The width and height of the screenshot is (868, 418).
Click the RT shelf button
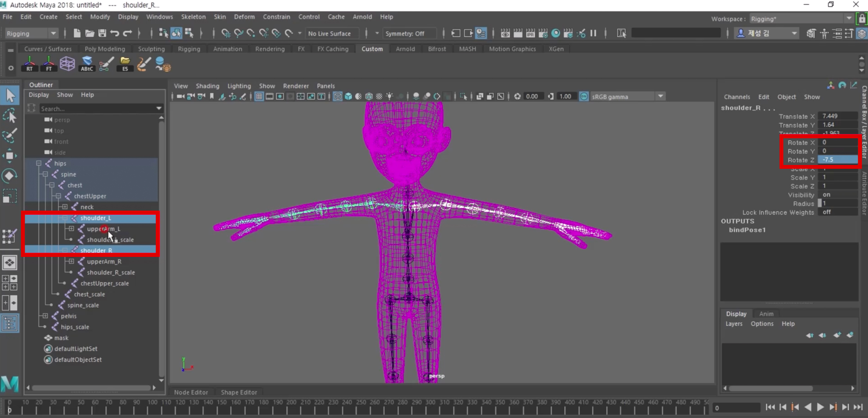point(30,64)
